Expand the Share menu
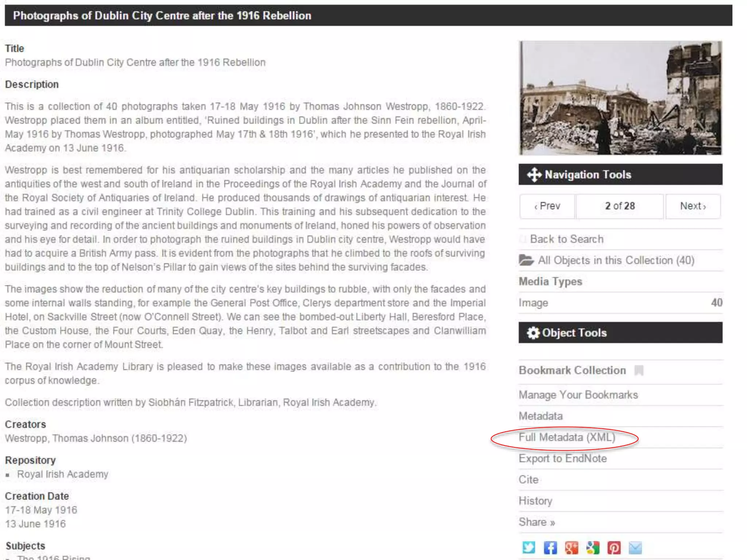 537,522
